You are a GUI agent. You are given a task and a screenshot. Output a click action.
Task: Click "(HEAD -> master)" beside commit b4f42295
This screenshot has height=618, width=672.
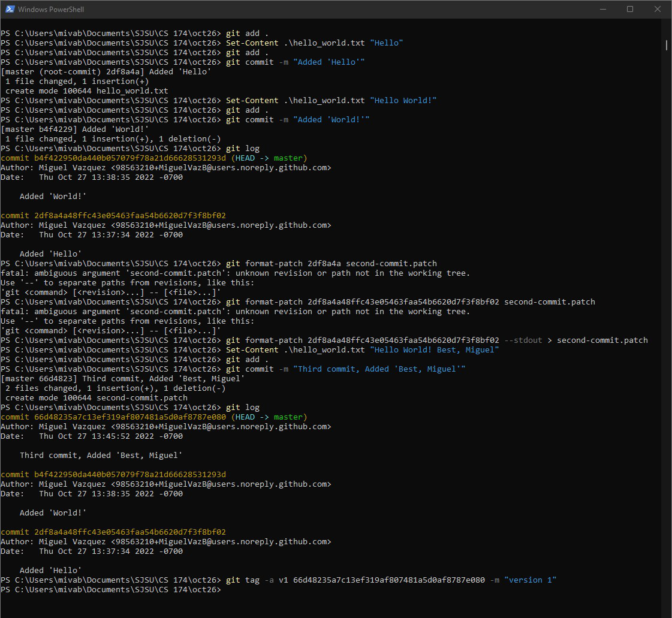click(269, 158)
